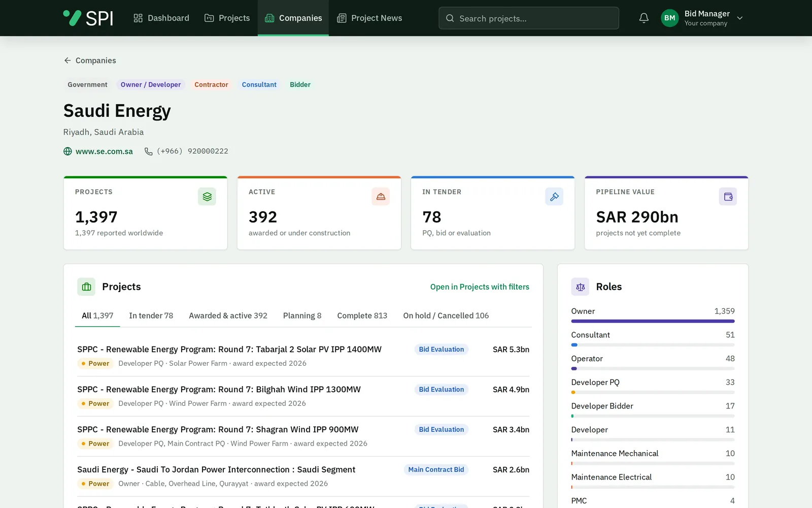Click the gavel icon in In Tender card
The height and width of the screenshot is (508, 812).
(554, 197)
